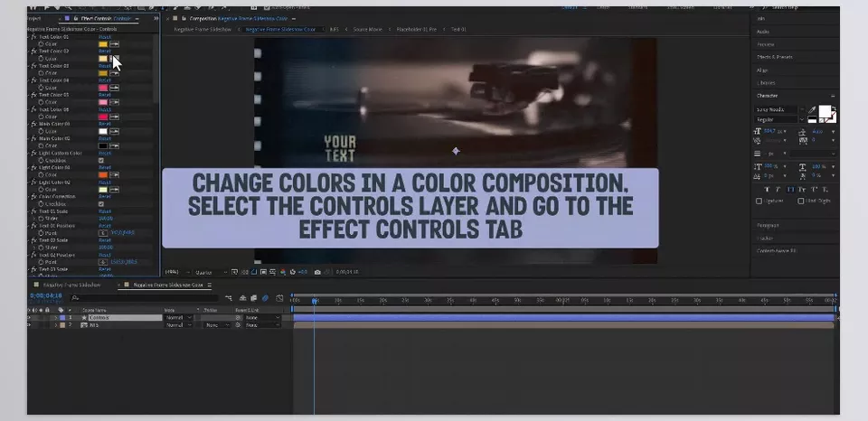The width and height of the screenshot is (868, 421).
Task: Click the Faux Bold button in the Character panel
Action: pyautogui.click(x=767, y=189)
